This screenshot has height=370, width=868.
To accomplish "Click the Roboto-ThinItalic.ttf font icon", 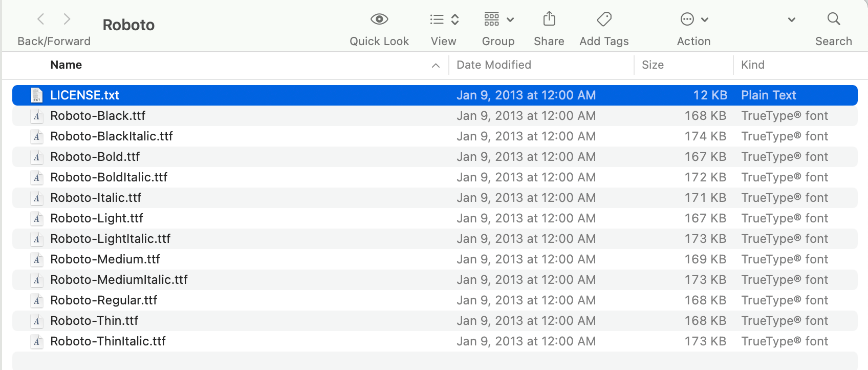I will click(x=37, y=341).
